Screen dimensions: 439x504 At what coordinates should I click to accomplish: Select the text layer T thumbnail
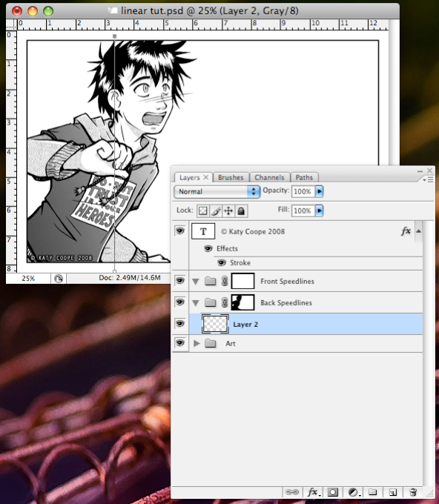(203, 231)
